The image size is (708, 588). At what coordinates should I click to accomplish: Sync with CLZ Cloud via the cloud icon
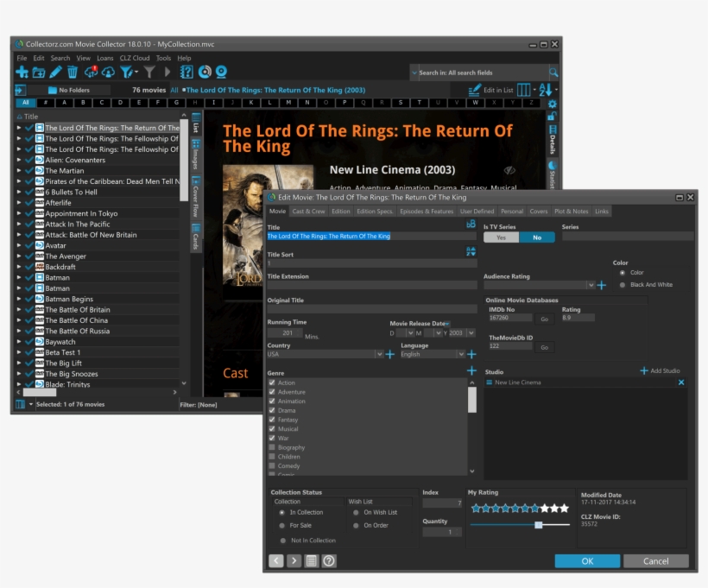(91, 72)
